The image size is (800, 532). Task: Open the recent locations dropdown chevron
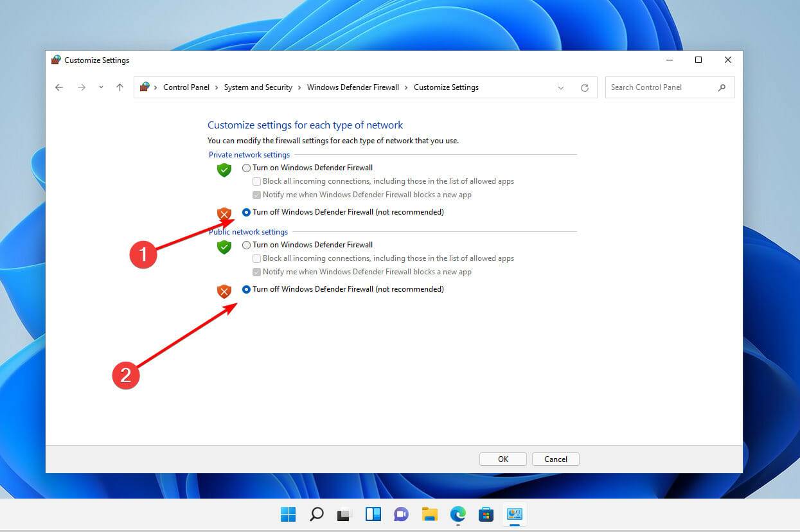[x=101, y=87]
